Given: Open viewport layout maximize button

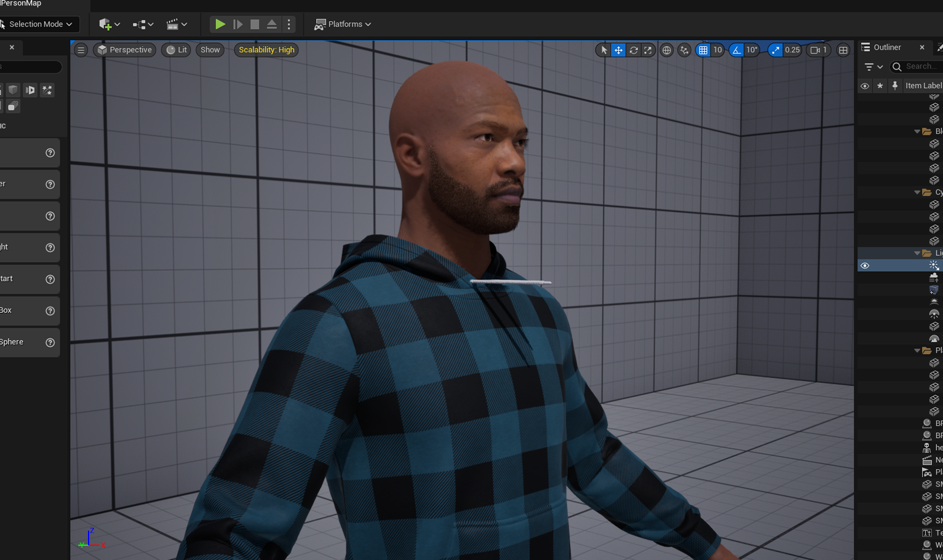Looking at the screenshot, I should click(843, 50).
